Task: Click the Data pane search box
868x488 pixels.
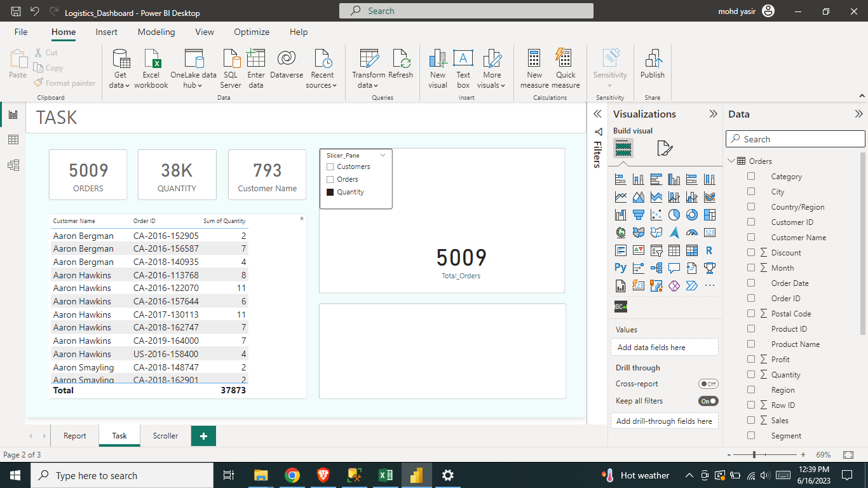Action: (796, 139)
